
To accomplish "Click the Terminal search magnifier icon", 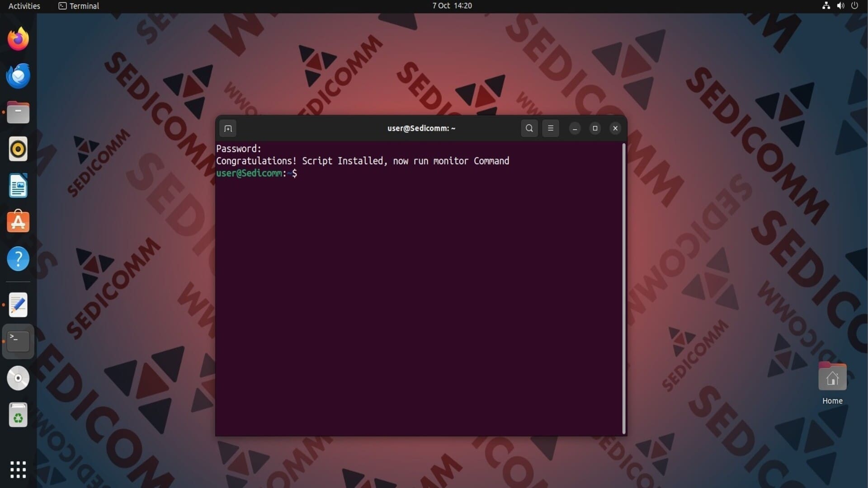I will 529,128.
